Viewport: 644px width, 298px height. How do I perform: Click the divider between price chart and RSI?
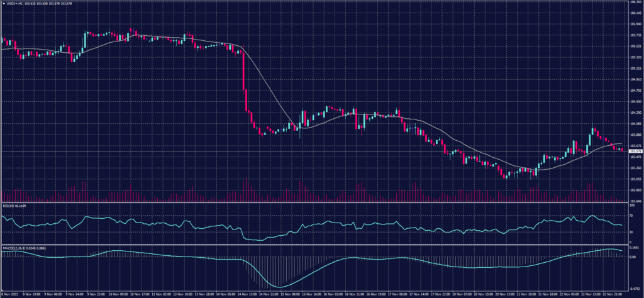(x=314, y=202)
